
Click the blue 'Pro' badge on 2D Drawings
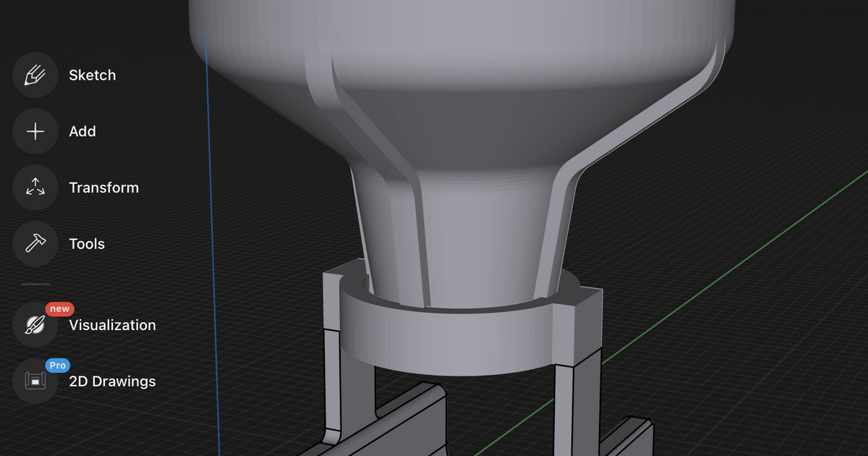(58, 366)
